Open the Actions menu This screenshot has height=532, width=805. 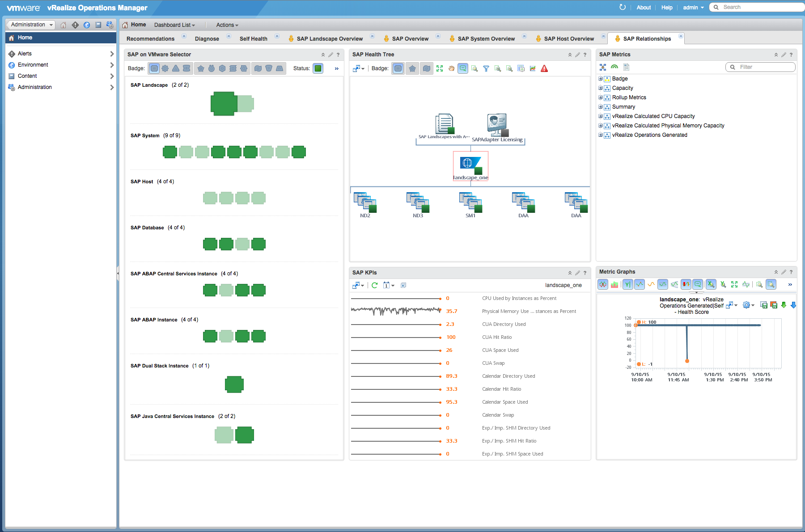(227, 25)
